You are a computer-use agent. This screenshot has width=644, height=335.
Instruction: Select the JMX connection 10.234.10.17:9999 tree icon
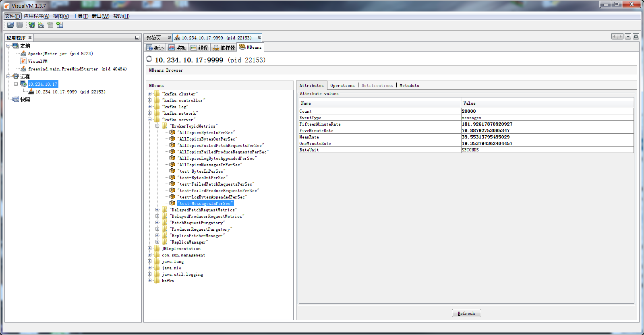pyautogui.click(x=31, y=91)
